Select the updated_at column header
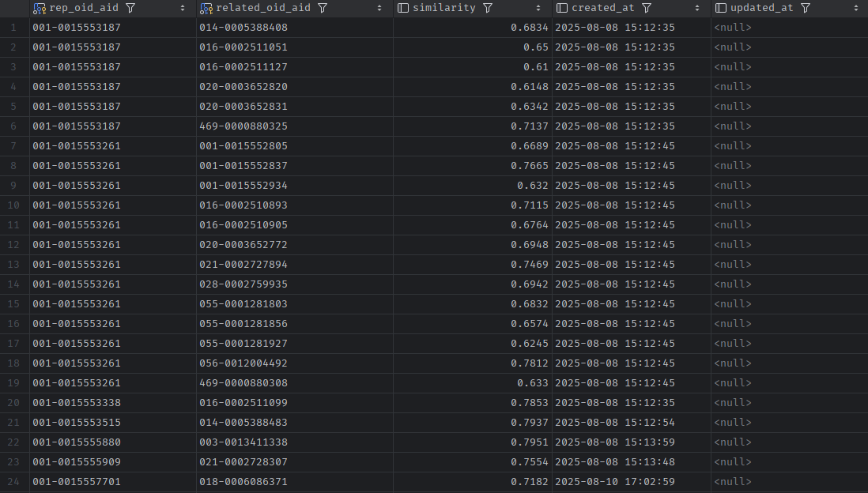Screen dimensions: 868x493 point(790,9)
